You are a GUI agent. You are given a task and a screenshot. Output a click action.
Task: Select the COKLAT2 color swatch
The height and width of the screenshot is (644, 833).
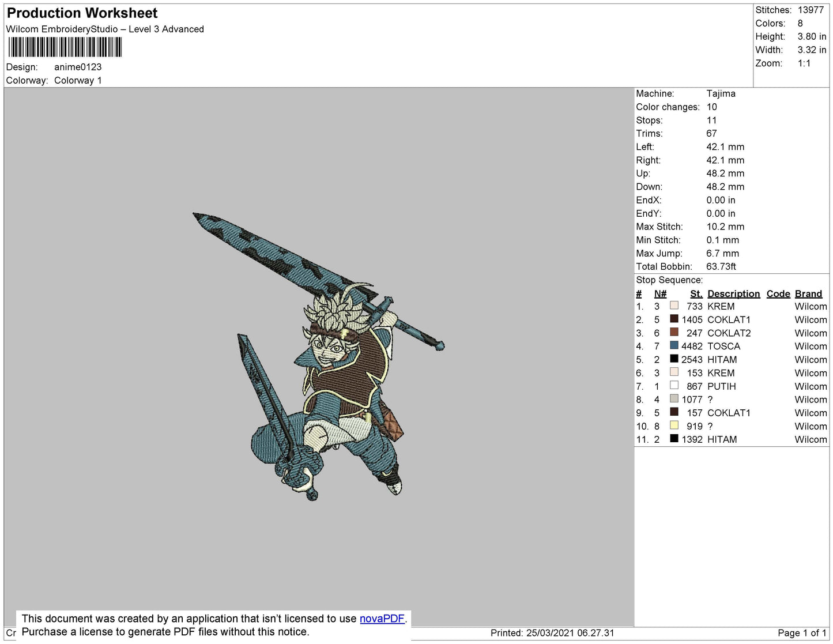coord(674,332)
